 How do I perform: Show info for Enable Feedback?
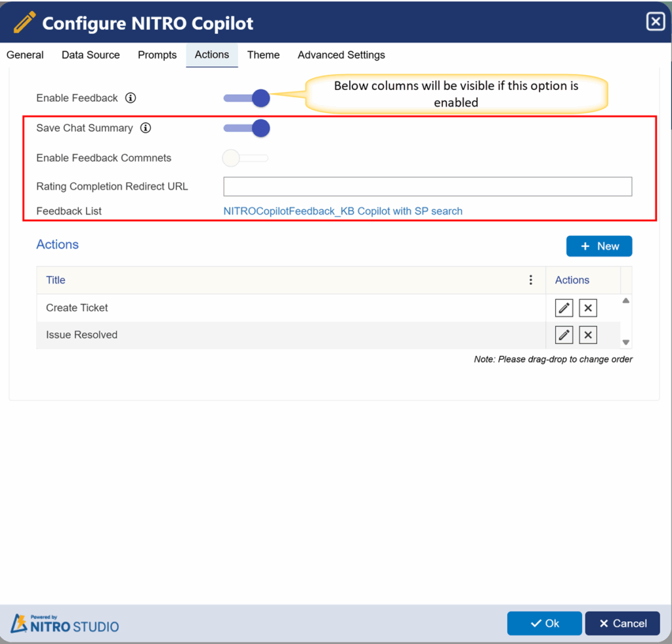tap(131, 98)
